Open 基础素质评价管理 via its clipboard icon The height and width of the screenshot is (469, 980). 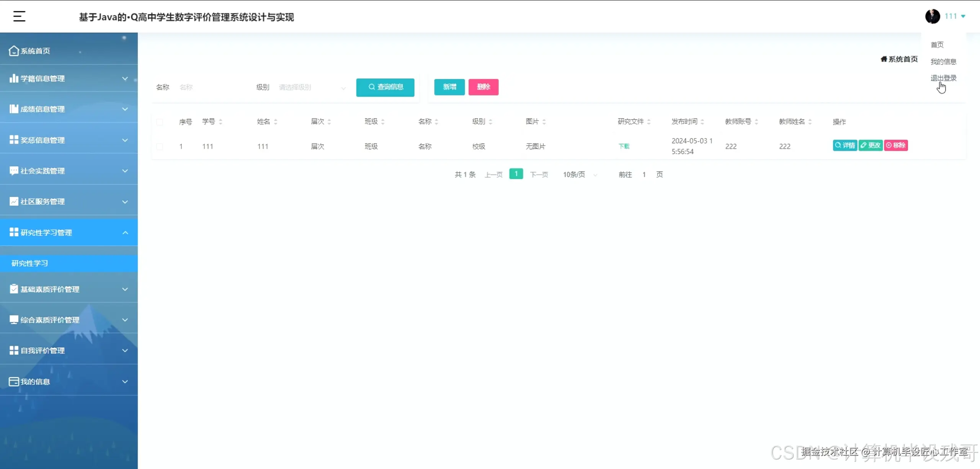tap(13, 289)
